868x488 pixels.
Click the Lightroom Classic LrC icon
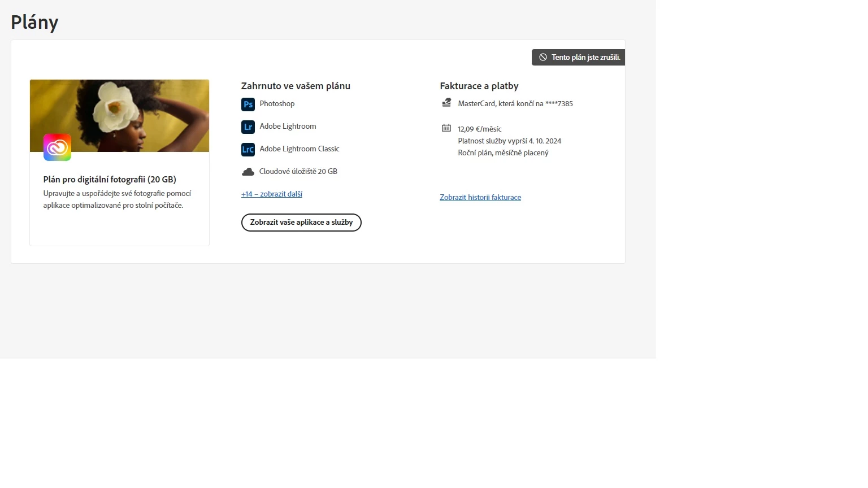coord(248,149)
